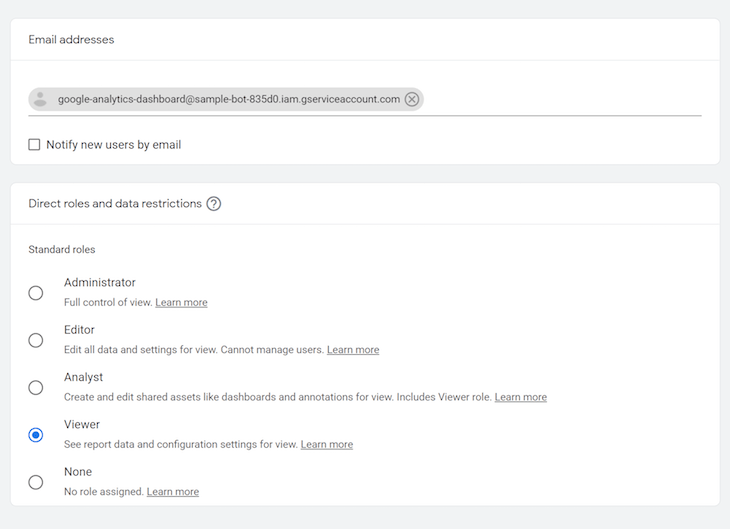Follow Learn more link under None role

(173, 492)
